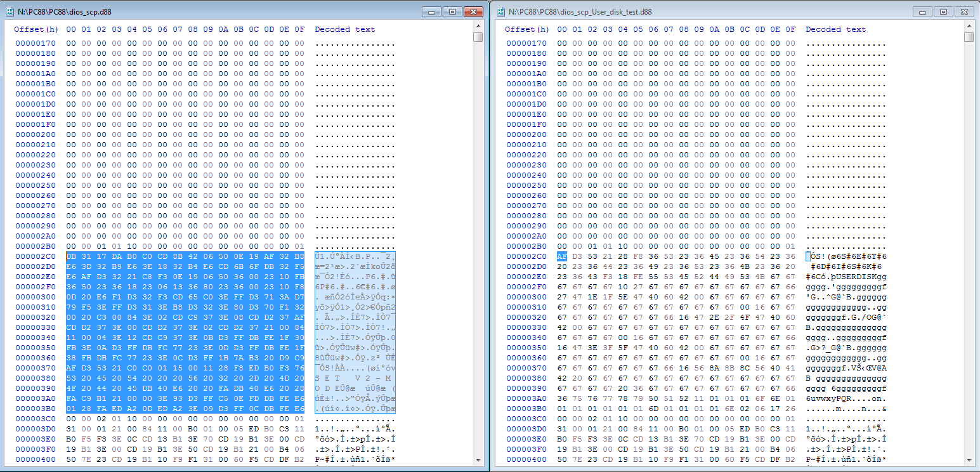This screenshot has width=980, height=472.
Task: Minimize the dios_scp.d88 hex window
Action: [x=432, y=12]
